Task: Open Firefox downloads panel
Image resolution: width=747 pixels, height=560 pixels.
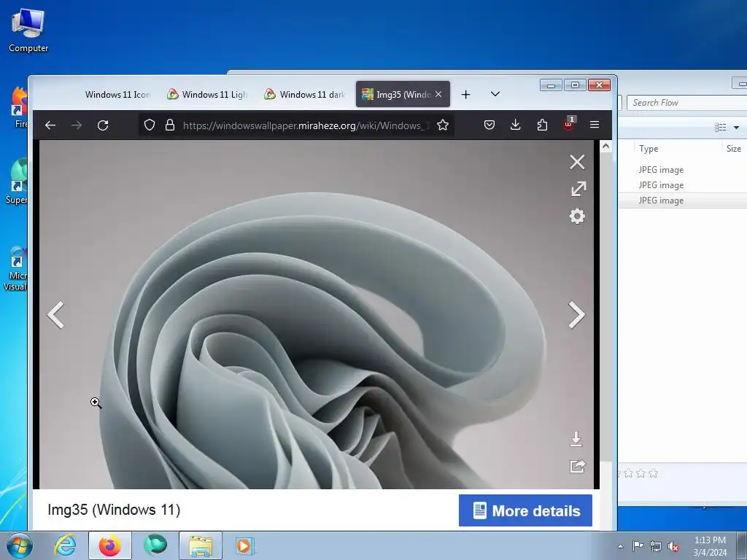Action: pos(516,125)
